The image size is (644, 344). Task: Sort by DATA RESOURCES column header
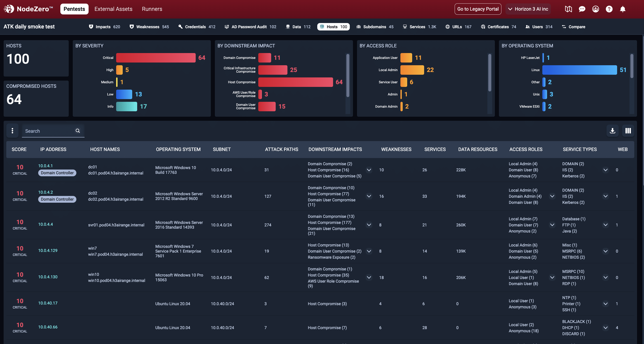[477, 149]
